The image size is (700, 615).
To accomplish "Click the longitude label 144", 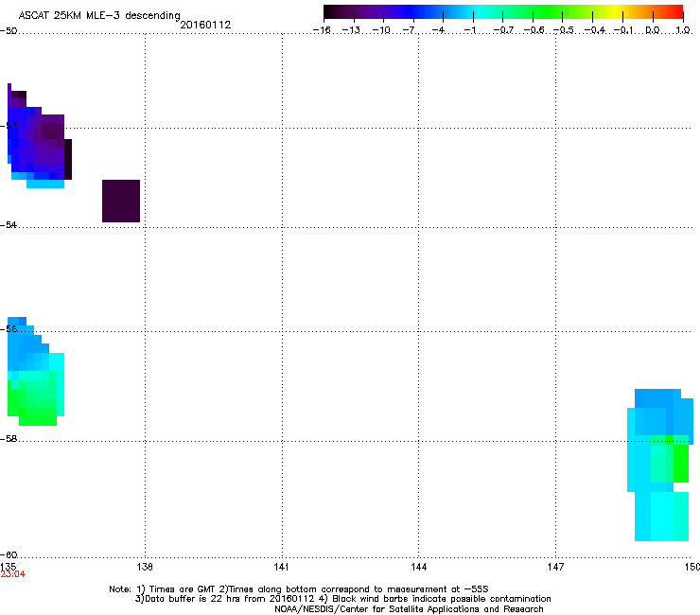I will tap(418, 567).
